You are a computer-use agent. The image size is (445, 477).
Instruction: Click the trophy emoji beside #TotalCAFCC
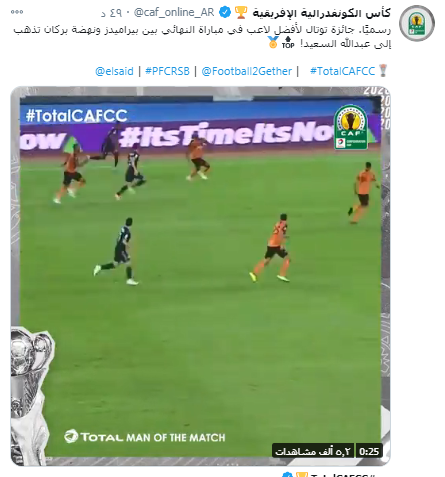[x=383, y=71]
